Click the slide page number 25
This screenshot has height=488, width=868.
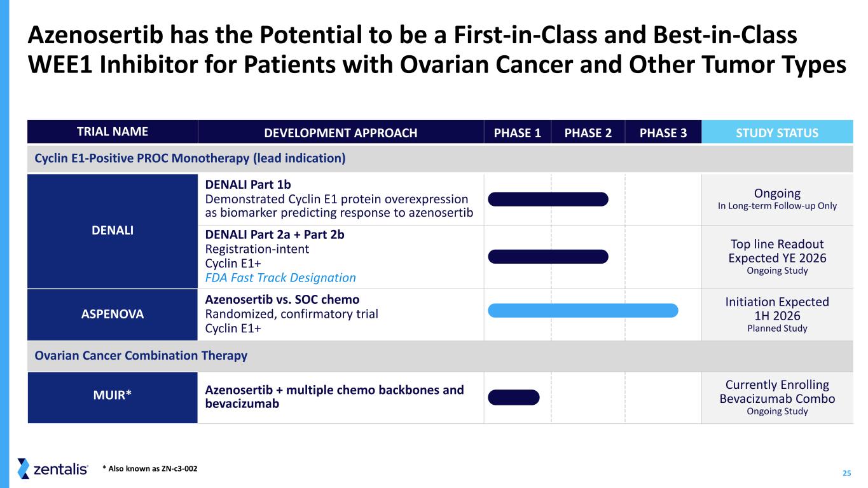tap(846, 473)
